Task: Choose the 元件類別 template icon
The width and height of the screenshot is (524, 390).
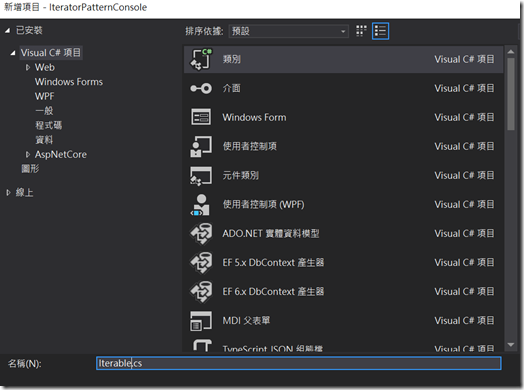Action: pos(201,175)
